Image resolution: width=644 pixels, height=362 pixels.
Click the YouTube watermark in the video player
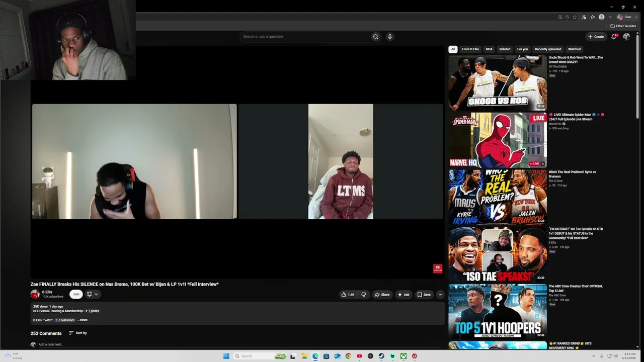[x=437, y=268]
